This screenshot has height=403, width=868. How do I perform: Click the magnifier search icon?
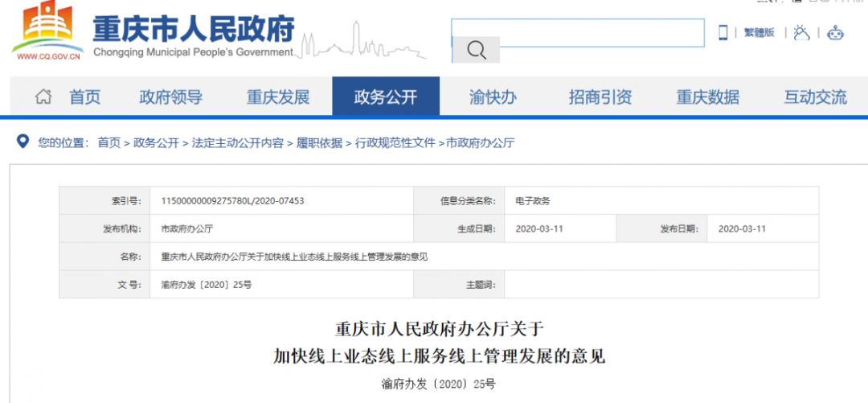coord(476,51)
